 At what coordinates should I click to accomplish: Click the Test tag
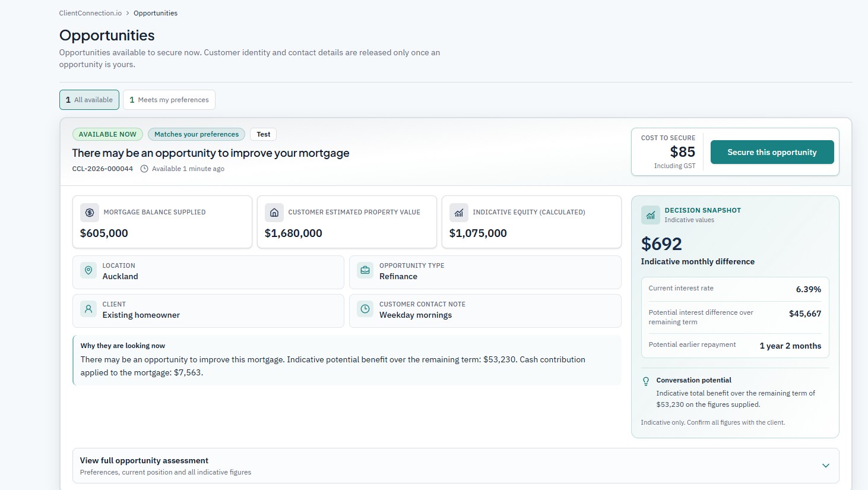pyautogui.click(x=264, y=134)
